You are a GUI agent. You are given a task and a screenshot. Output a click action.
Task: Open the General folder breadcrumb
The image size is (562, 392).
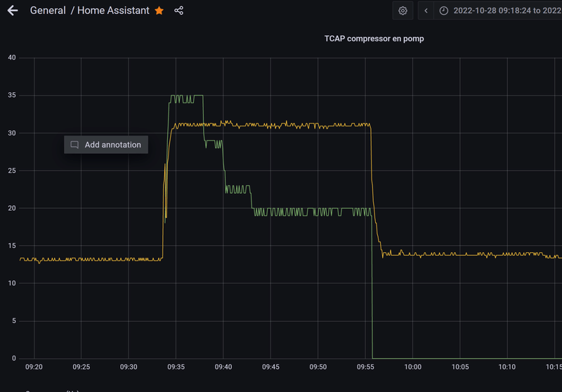48,11
